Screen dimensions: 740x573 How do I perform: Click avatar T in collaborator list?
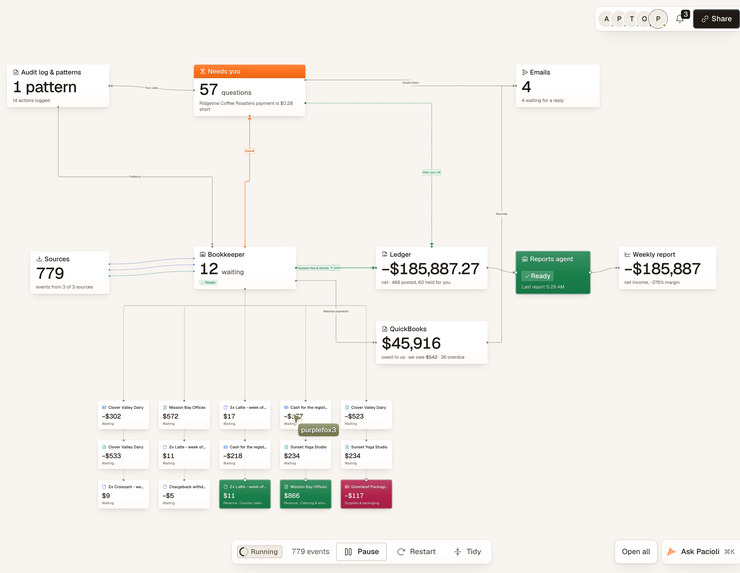point(632,19)
